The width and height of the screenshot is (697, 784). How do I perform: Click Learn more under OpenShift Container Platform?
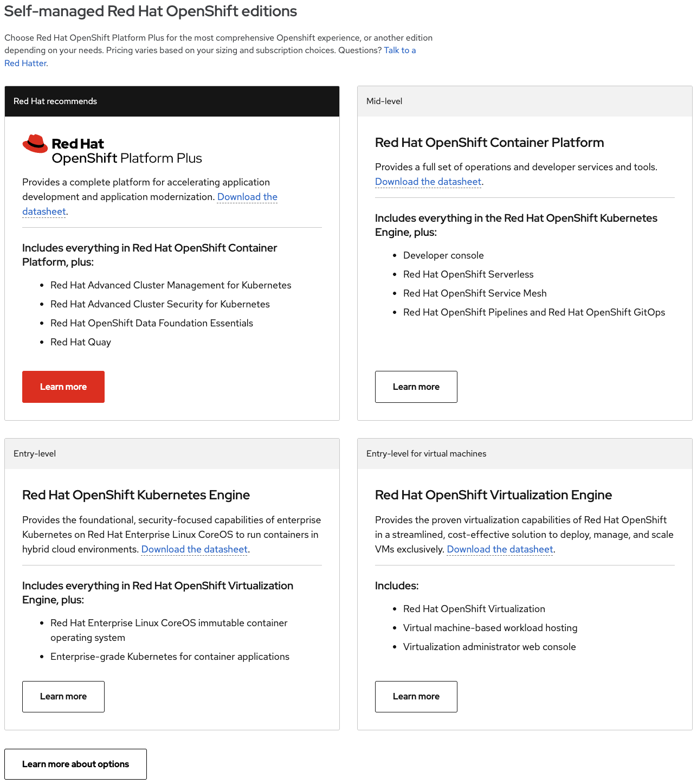[x=416, y=387]
